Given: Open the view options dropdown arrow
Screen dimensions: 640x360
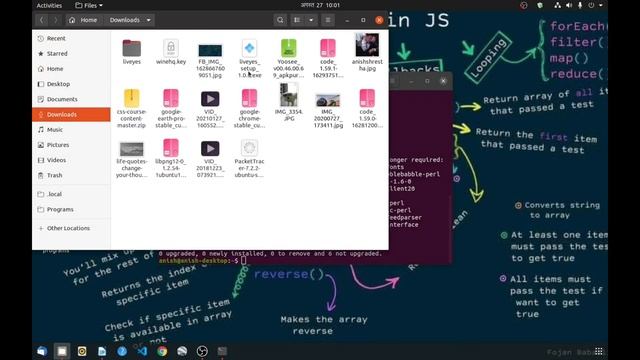Looking at the screenshot, I should point(311,20).
